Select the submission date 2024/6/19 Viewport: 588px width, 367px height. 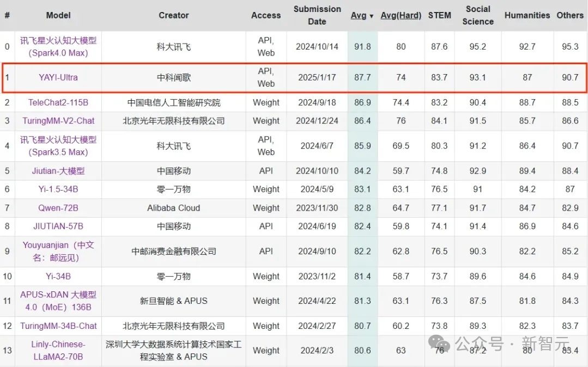[317, 227]
